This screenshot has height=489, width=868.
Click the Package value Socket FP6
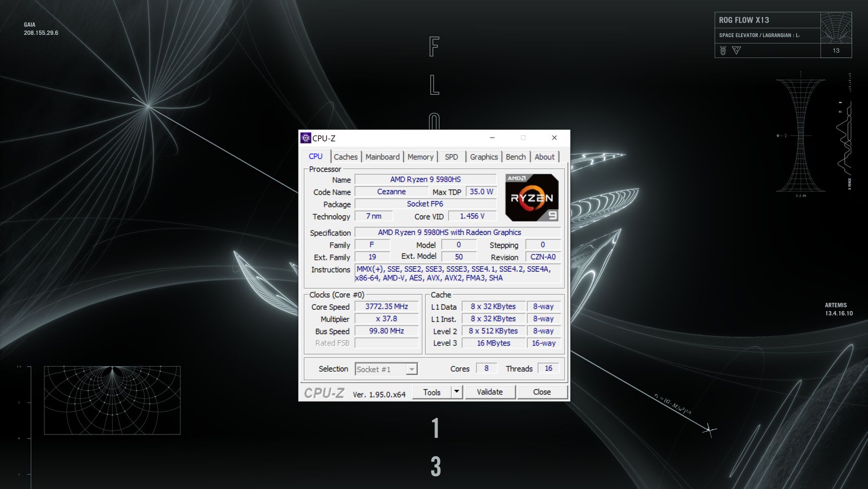point(425,204)
